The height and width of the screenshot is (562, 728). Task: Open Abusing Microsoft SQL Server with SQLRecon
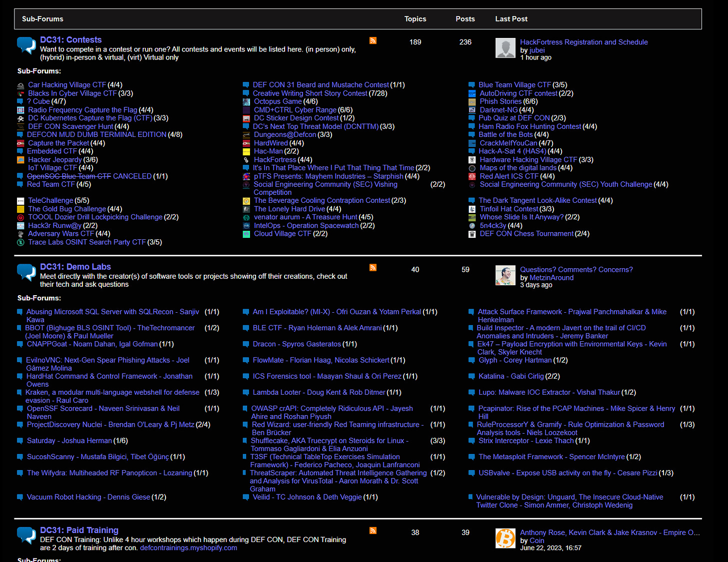pos(113,316)
